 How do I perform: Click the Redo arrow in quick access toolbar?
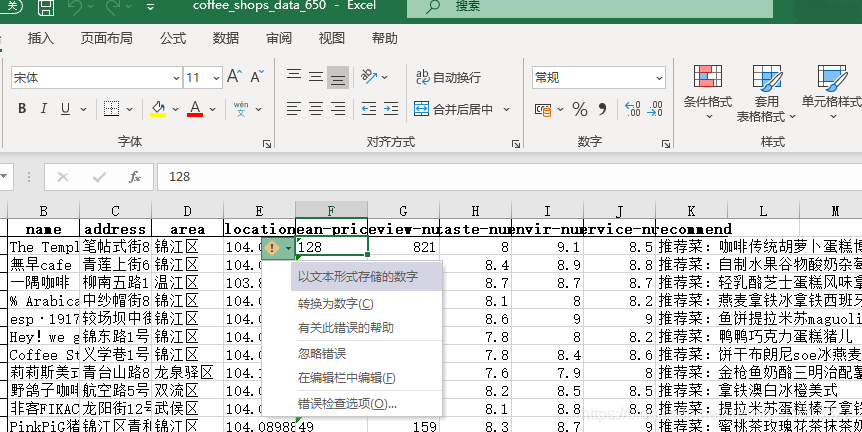tap(114, 7)
